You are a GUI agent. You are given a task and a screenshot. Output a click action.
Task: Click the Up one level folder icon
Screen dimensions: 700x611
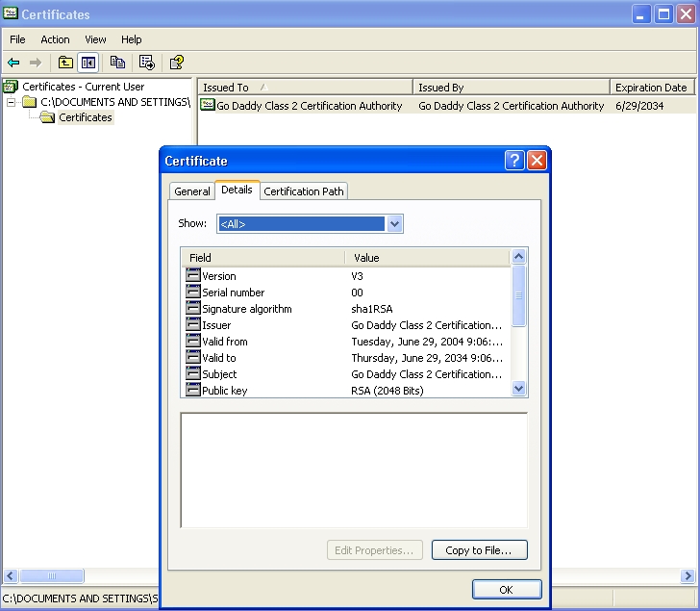[x=65, y=63]
